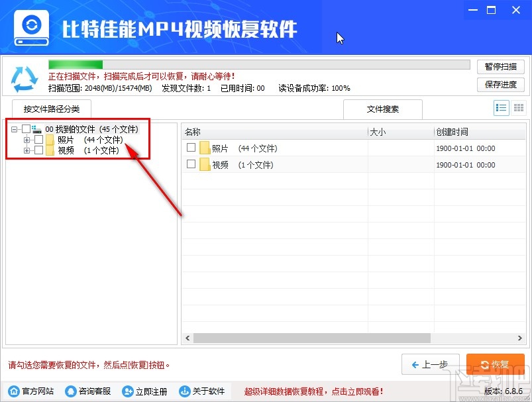Screen dimensions: 532x402
Task: Select 视频 (1 个文件) row name in list
Action: click(x=242, y=165)
